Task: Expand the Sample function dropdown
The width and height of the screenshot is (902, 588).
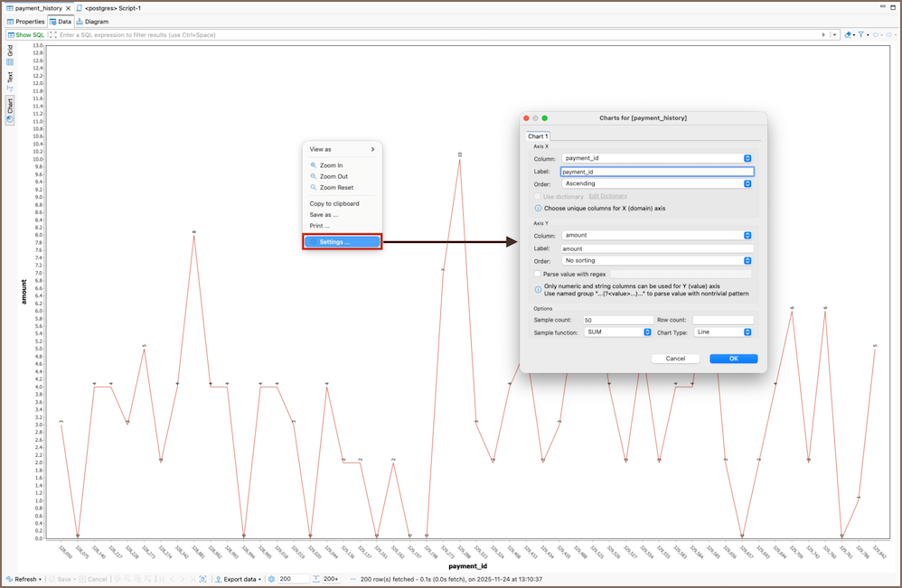Action: click(x=617, y=332)
